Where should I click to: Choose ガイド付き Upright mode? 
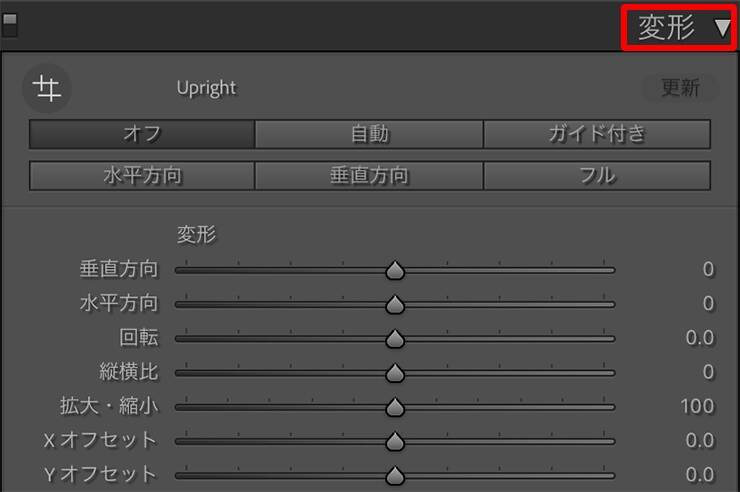coord(597,134)
